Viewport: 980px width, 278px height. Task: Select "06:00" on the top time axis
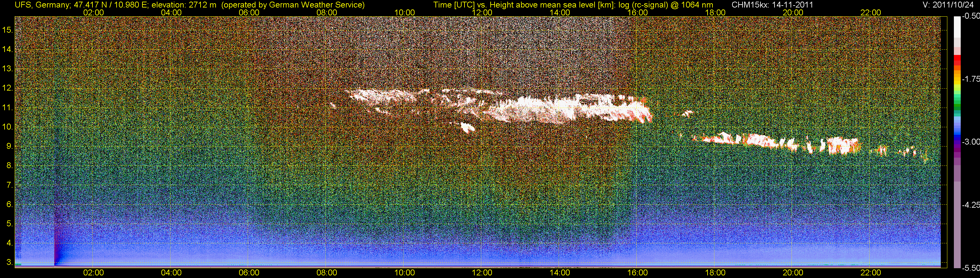pyautogui.click(x=249, y=12)
